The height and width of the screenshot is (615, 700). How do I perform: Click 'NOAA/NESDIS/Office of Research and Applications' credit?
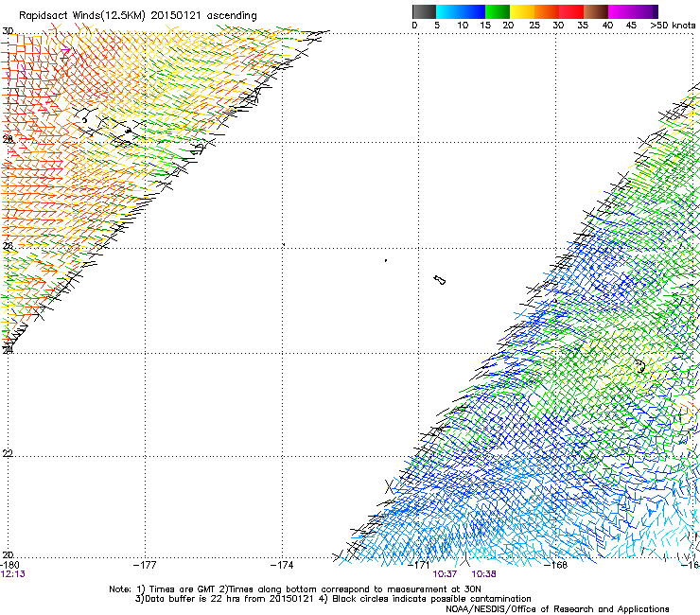coord(557,609)
